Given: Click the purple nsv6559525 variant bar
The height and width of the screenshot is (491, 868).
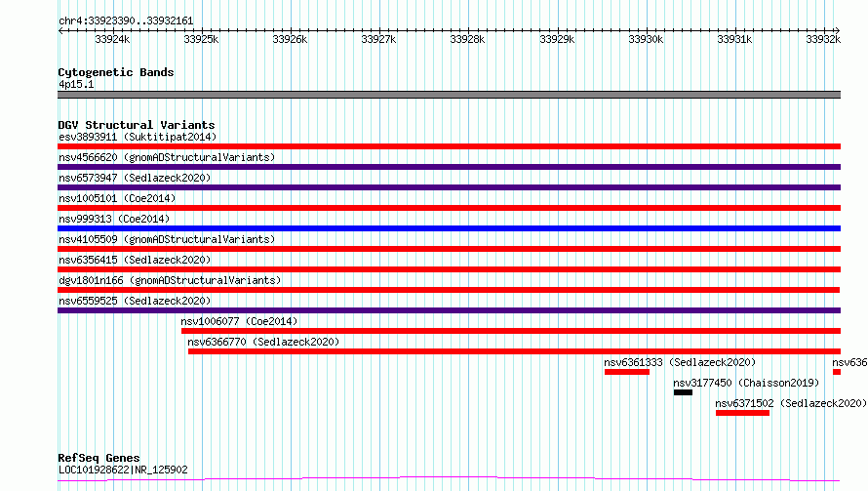Looking at the screenshot, I should coord(449,310).
